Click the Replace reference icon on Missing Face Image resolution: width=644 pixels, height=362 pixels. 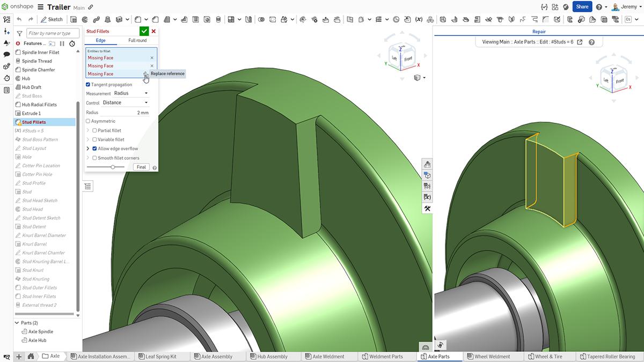[x=145, y=73]
